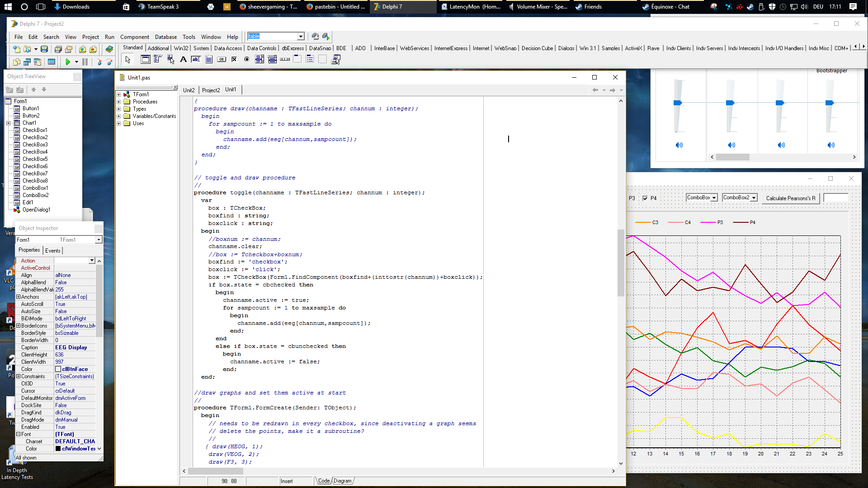Select the Edit box component in palette
The height and width of the screenshot is (488, 868).
(196, 59)
